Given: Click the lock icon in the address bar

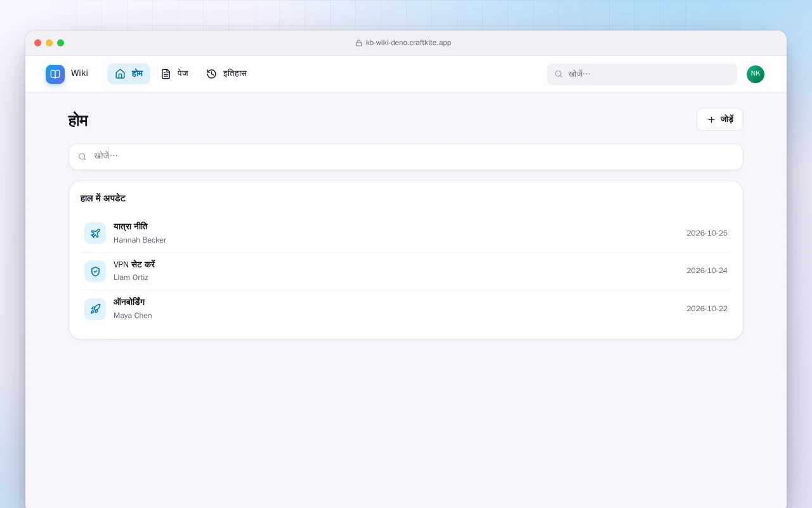Looking at the screenshot, I should coord(358,43).
